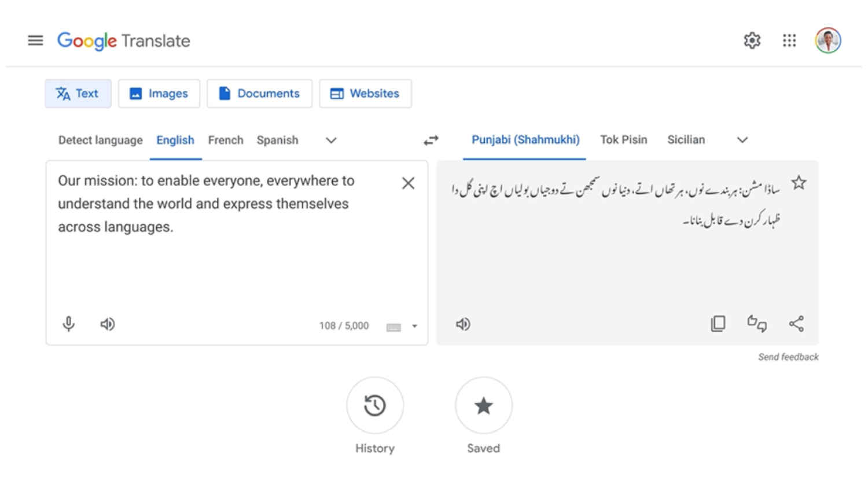
Task: Listen to the Punjabi translation
Action: [x=463, y=324]
